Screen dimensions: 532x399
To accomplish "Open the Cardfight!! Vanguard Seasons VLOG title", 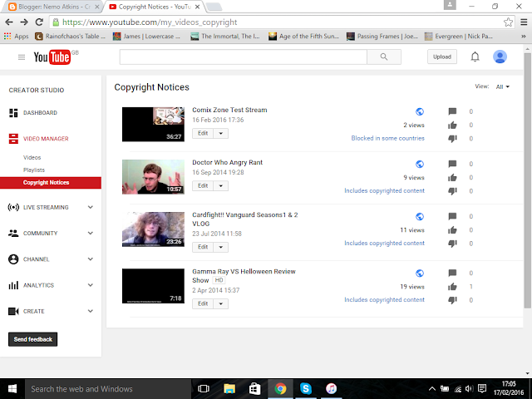I will tap(245, 219).
